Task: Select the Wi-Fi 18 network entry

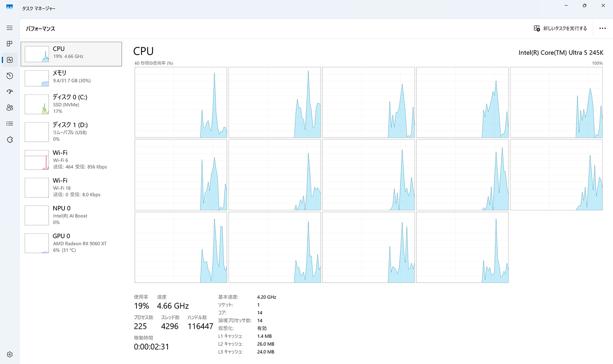Action: [71, 187]
